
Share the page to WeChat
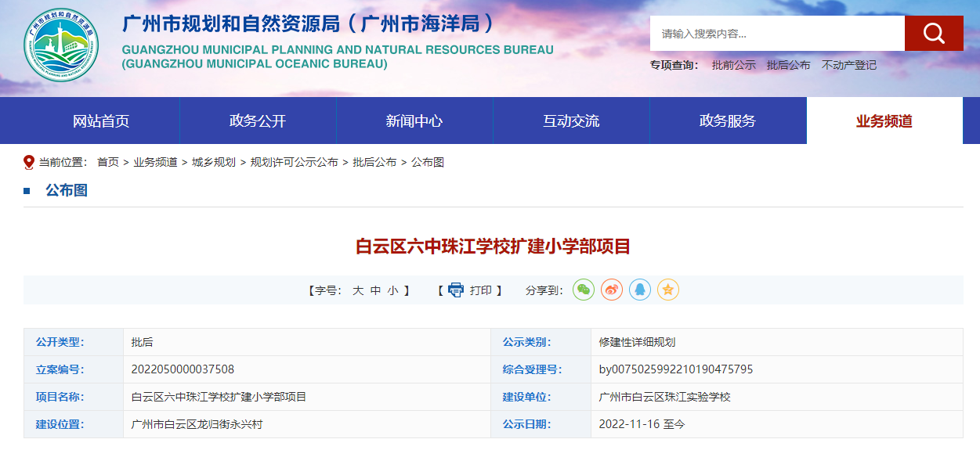pos(584,290)
